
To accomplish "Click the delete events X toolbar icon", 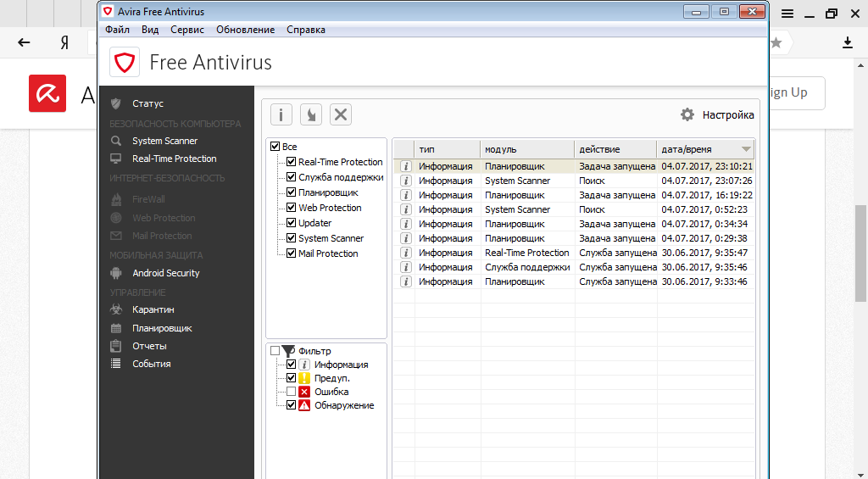I will click(x=341, y=114).
